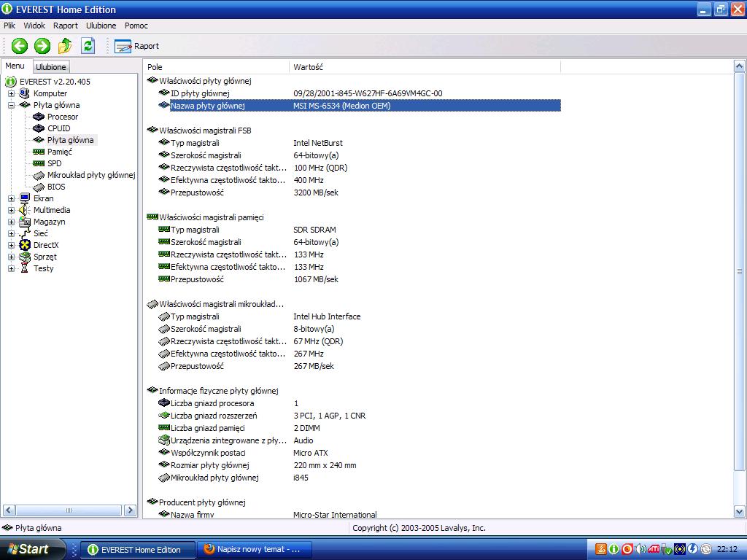Open Mikroukład płyty głównej in the tree

[91, 175]
